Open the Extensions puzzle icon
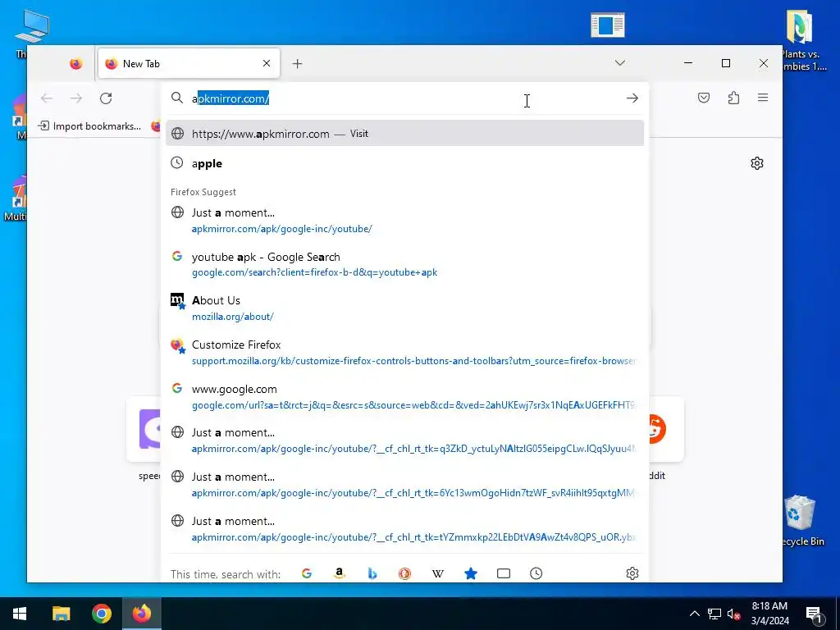Image resolution: width=840 pixels, height=630 pixels. [x=733, y=98]
